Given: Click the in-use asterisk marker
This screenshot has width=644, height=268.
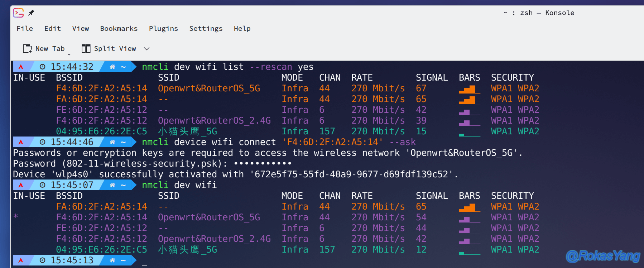Looking at the screenshot, I should (16, 216).
